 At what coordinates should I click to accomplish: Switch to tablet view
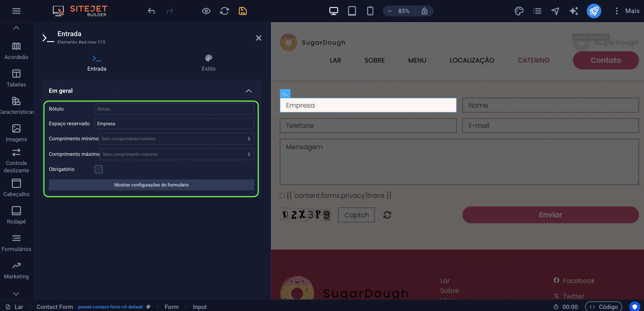(352, 11)
